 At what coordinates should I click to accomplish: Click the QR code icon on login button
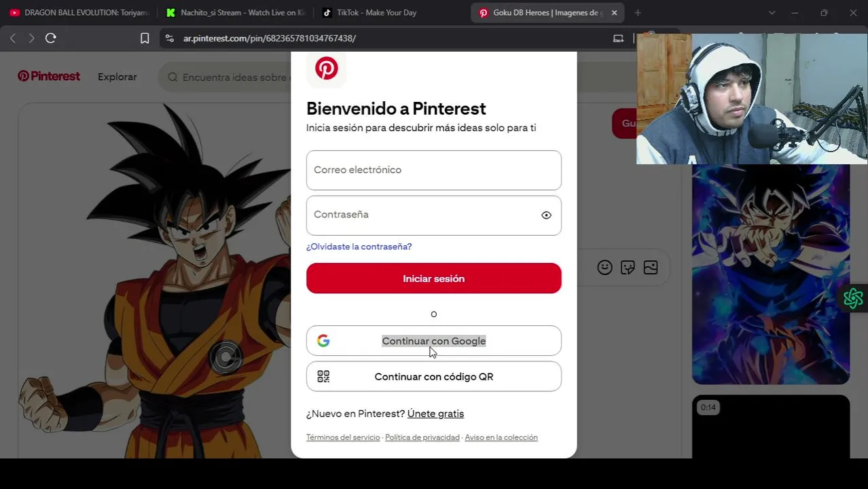tap(323, 376)
